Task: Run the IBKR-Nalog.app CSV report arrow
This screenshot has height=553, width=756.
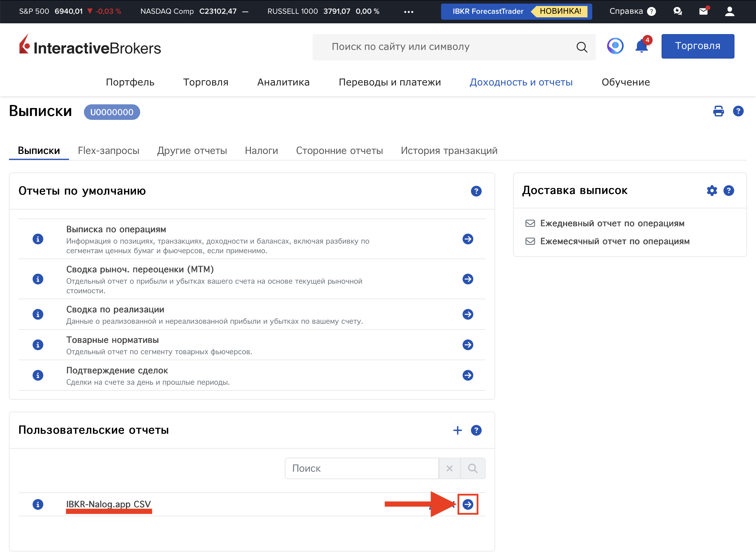Action: 468,504
